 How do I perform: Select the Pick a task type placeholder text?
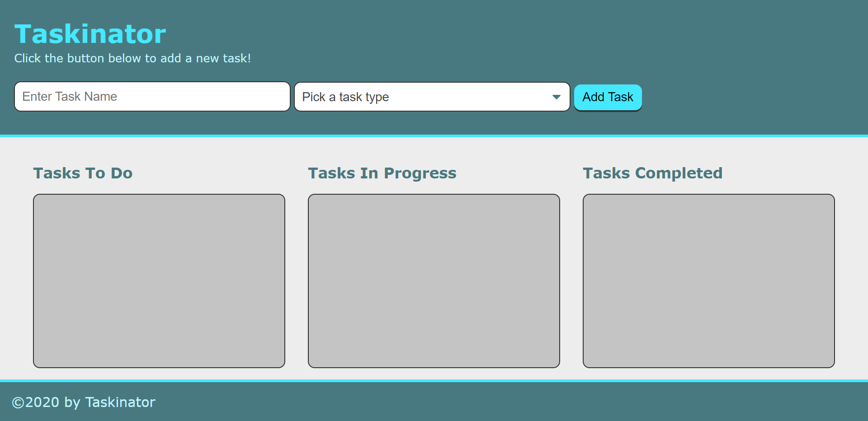(345, 97)
